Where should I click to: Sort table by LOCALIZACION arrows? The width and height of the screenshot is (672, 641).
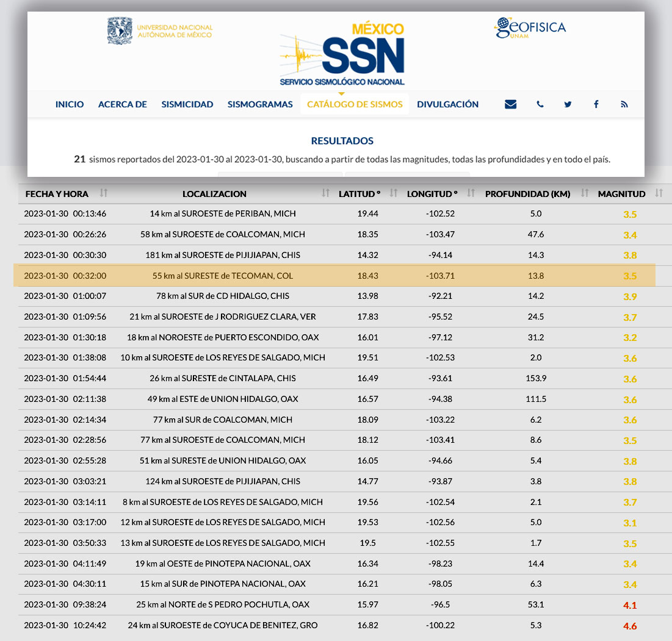click(326, 193)
